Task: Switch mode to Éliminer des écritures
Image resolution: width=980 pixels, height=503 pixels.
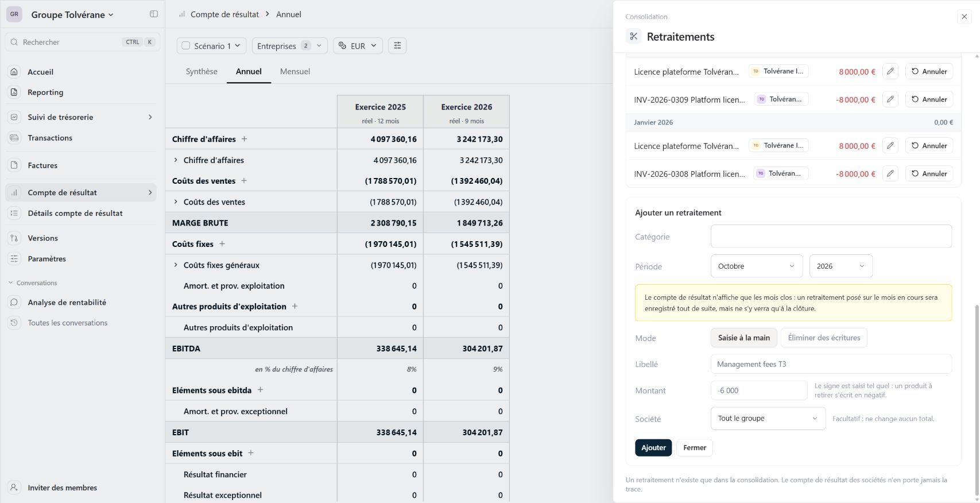Action: tap(824, 338)
